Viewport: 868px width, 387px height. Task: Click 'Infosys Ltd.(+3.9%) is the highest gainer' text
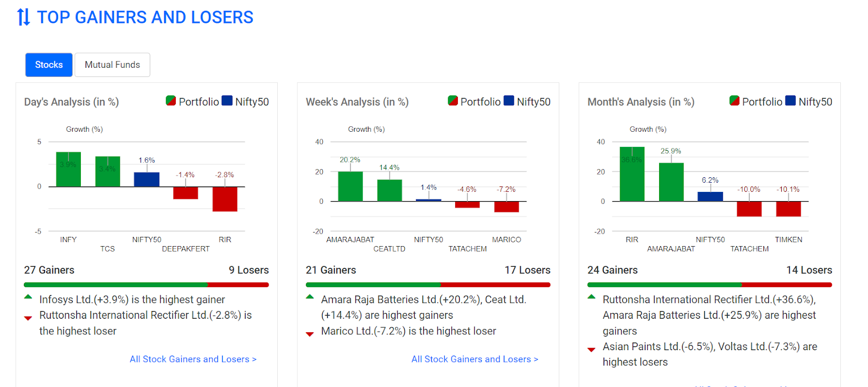[x=132, y=300]
